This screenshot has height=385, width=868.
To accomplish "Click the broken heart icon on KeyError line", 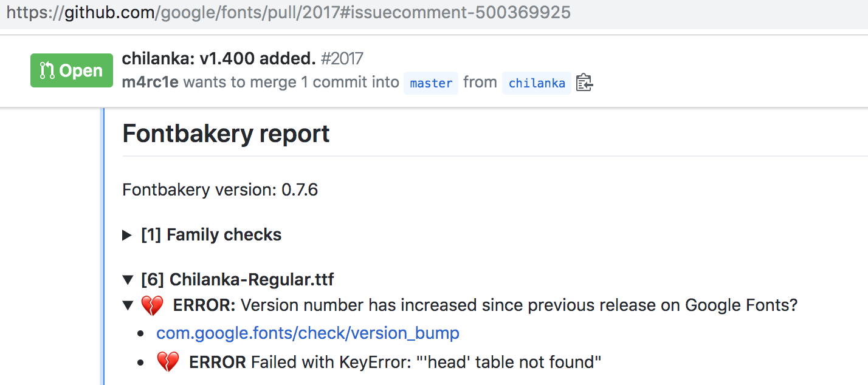I will pyautogui.click(x=168, y=361).
